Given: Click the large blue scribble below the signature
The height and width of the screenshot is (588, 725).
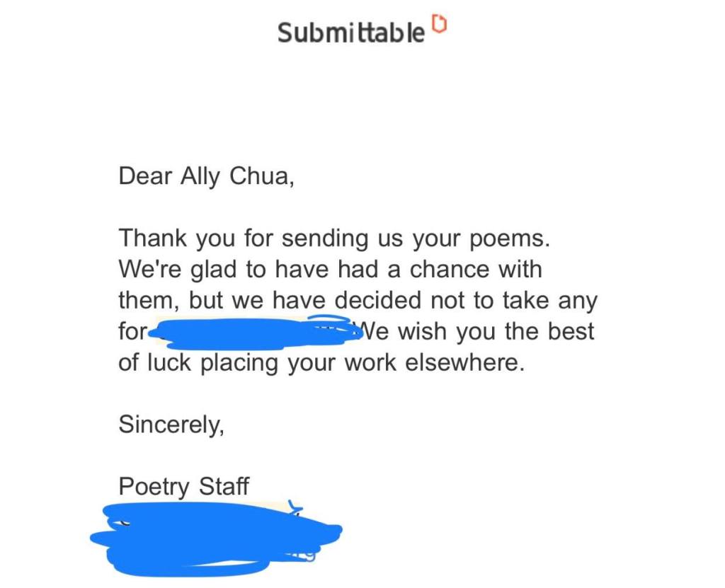Looking at the screenshot, I should pos(212,538).
